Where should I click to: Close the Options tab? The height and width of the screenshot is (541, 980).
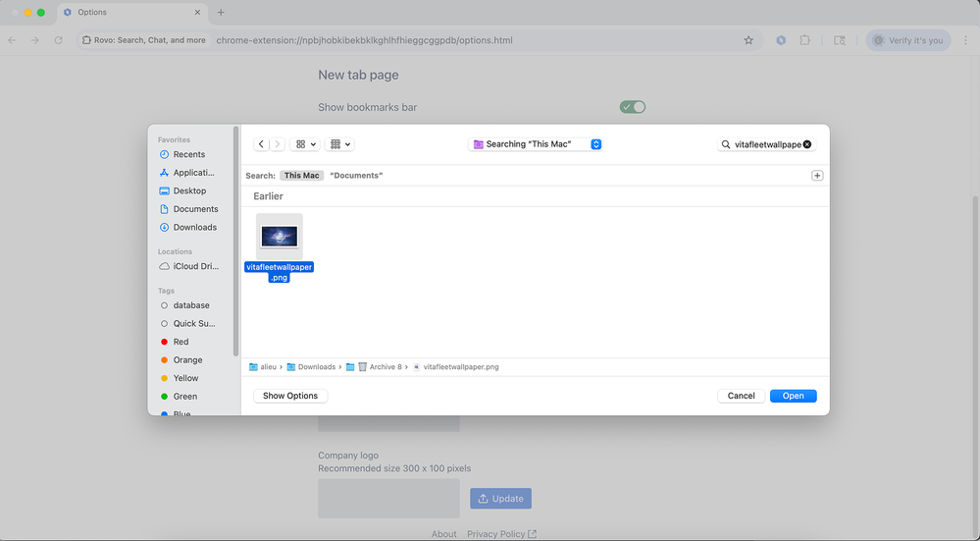point(197,13)
